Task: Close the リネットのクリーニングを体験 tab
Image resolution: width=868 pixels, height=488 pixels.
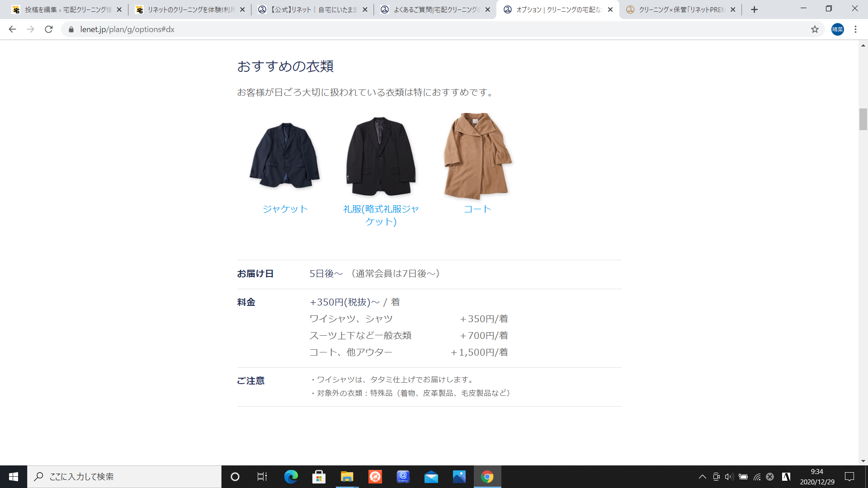Action: (x=242, y=9)
